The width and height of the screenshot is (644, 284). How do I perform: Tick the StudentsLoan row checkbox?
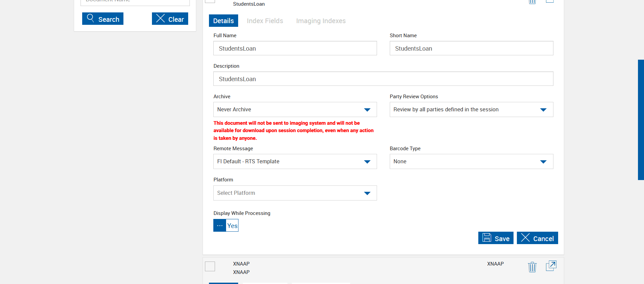point(210,1)
